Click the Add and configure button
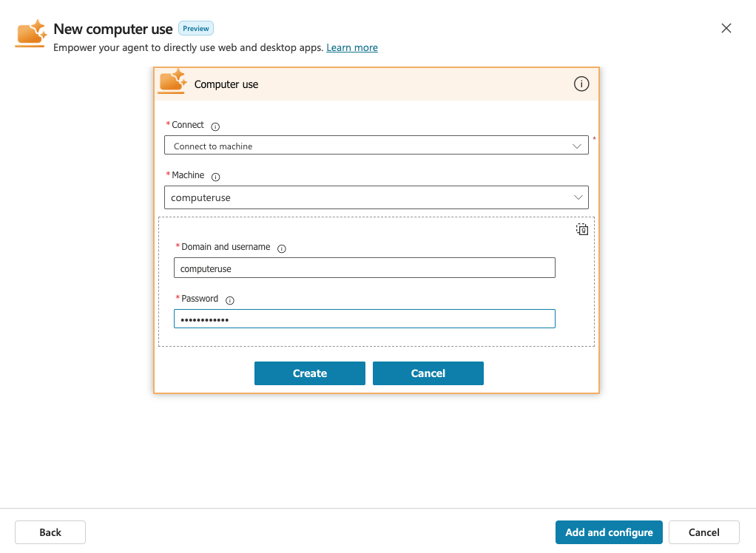The height and width of the screenshot is (553, 756). point(609,532)
